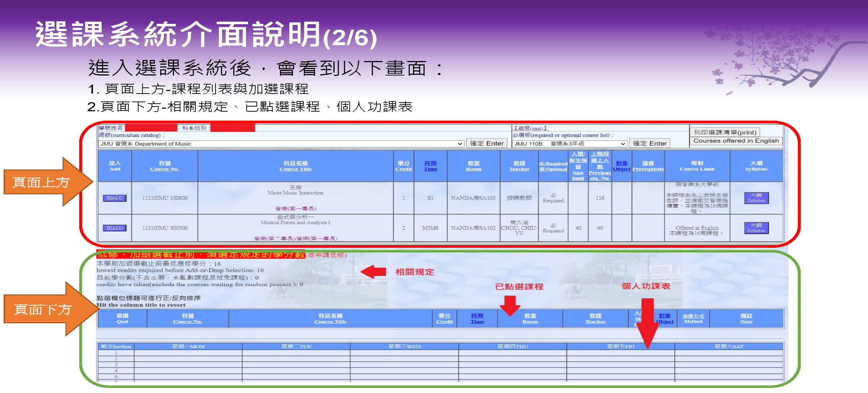Sort add-course table by Time header

(430, 166)
